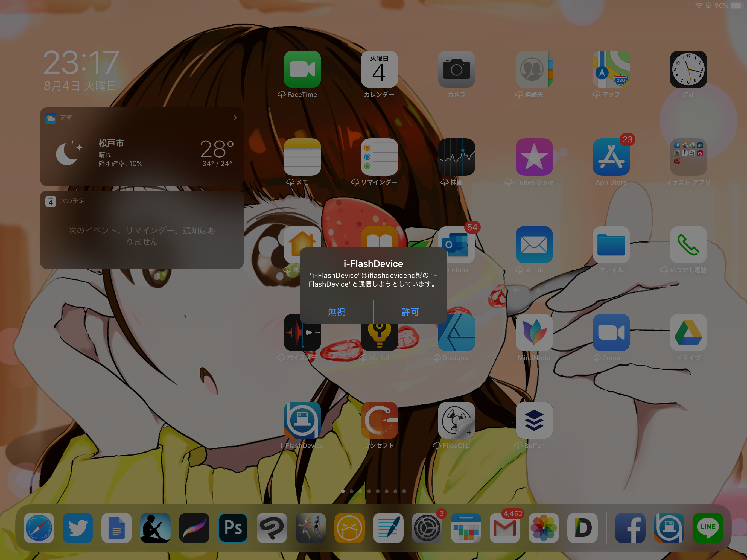Image resolution: width=747 pixels, height=560 pixels.
Task: Open Kindle from the dock
Action: pos(155,527)
